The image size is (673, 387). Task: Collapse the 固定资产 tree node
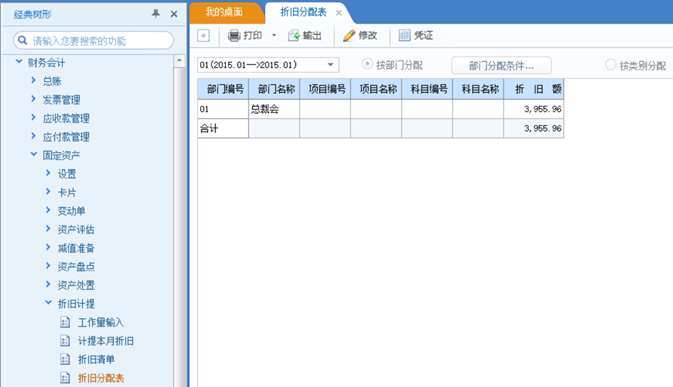coord(33,154)
